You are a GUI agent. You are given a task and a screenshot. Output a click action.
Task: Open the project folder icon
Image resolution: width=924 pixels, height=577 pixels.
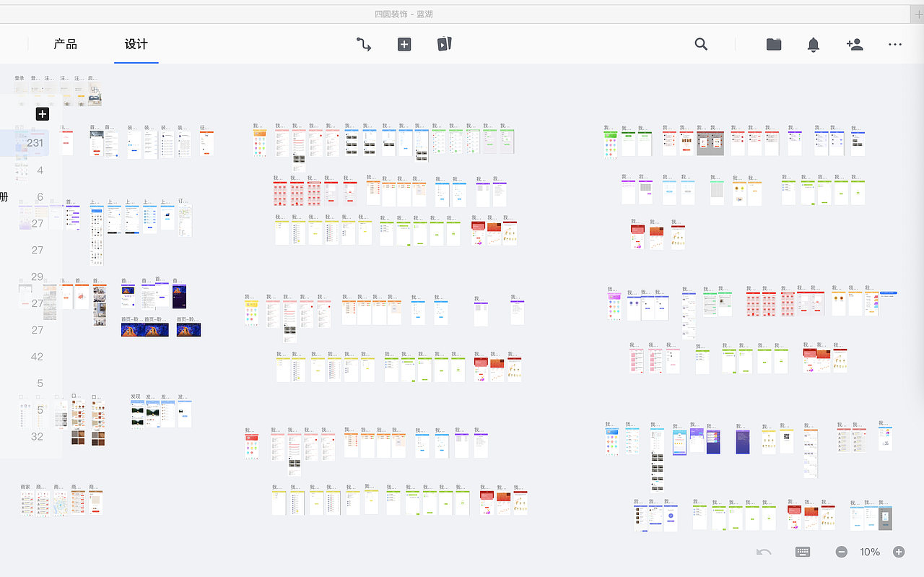[774, 44]
